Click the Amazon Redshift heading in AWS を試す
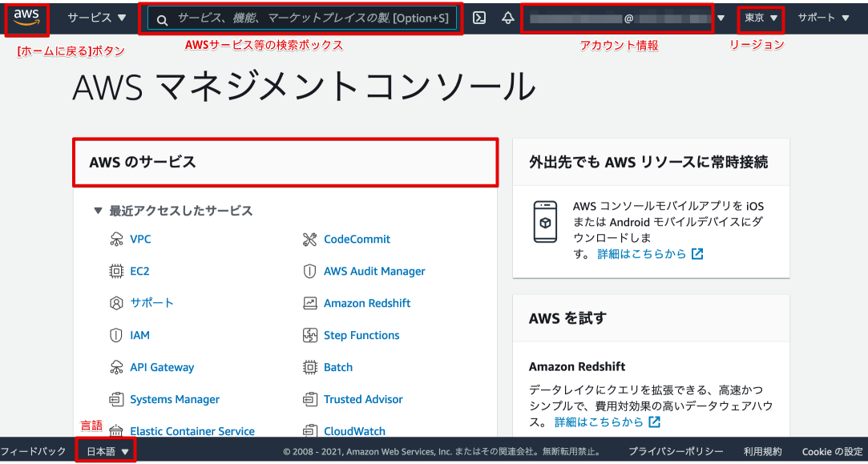Image resolution: width=868 pixels, height=464 pixels. pos(577,366)
